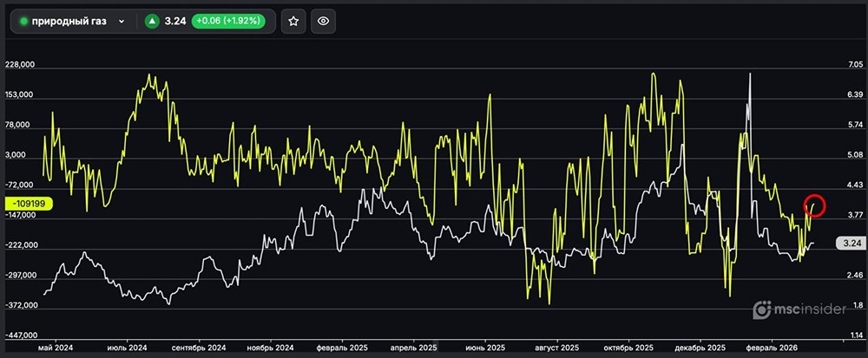This screenshot has width=868, height=358.
Task: Click the green up-arrow price icon
Action: pos(152,22)
